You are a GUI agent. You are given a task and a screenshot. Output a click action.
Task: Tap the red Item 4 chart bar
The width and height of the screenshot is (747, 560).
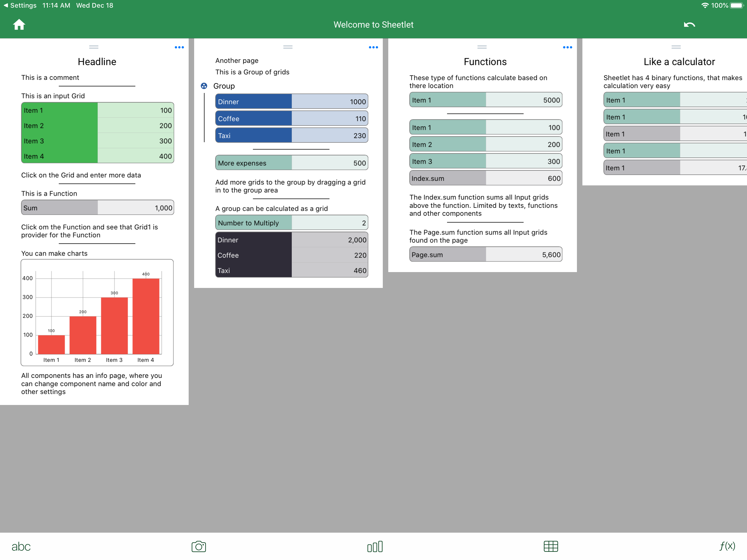coord(145,316)
